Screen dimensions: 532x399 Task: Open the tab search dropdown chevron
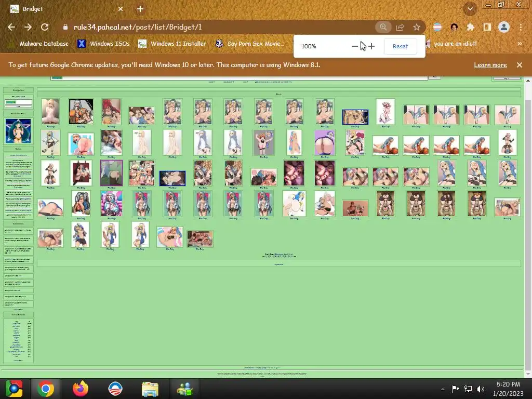[x=470, y=9]
